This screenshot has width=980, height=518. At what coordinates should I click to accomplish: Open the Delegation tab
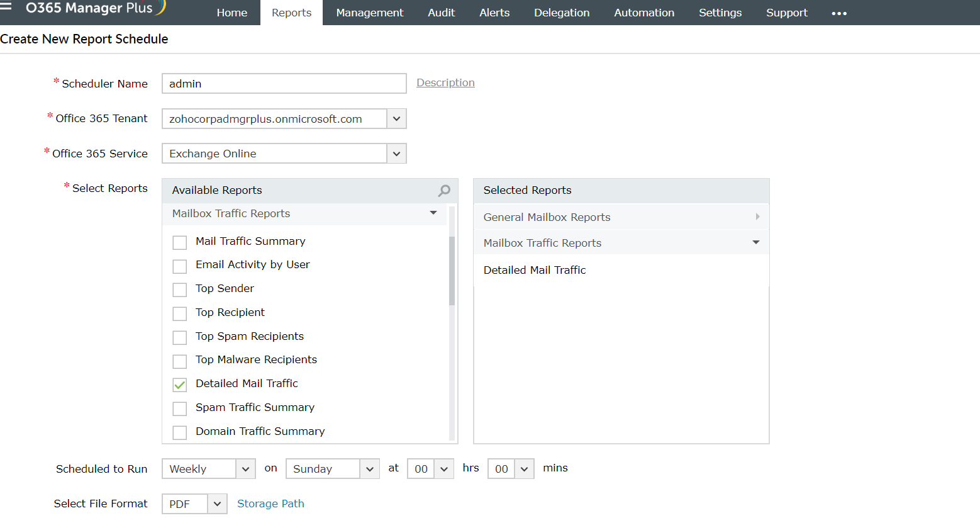562,13
